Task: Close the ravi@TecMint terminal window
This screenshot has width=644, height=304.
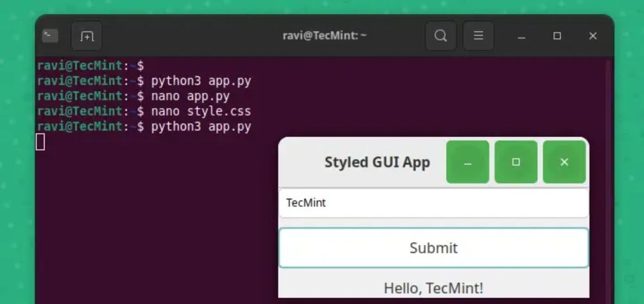Action: coord(592,36)
